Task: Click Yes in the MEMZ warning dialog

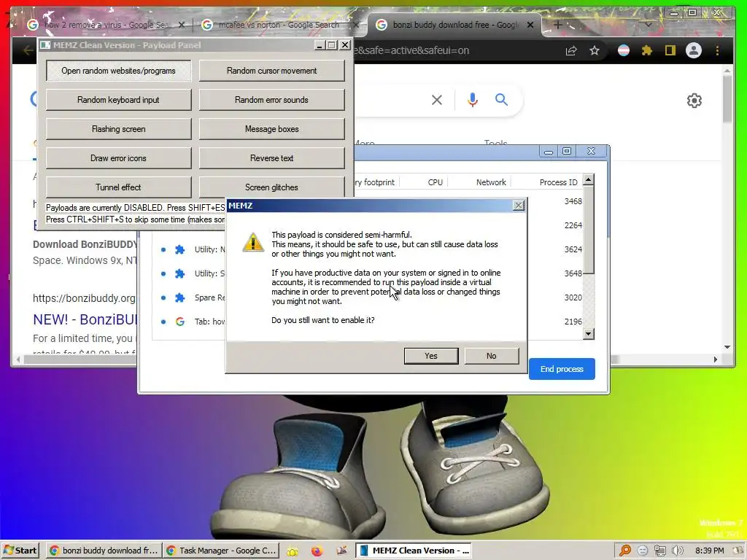Action: pyautogui.click(x=430, y=356)
